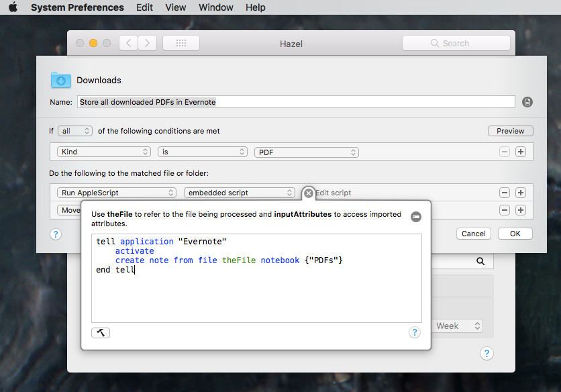The height and width of the screenshot is (392, 561).
Task: Click "theFile" in the script code
Action: pos(239,260)
